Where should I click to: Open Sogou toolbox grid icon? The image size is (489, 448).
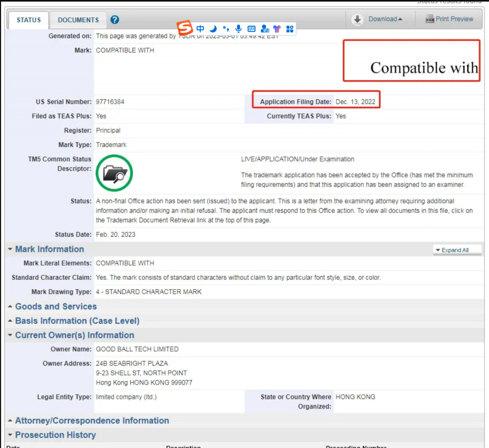(290, 29)
